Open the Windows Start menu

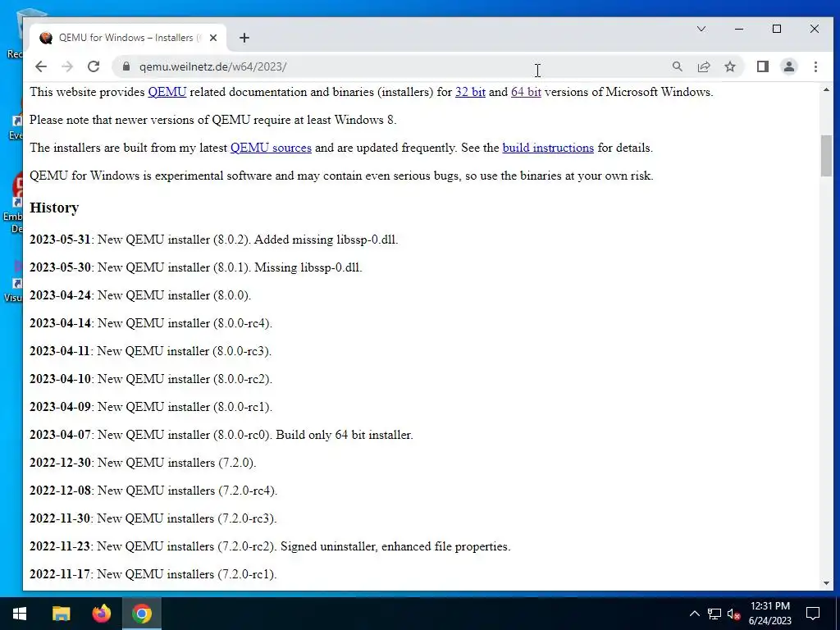click(20, 614)
